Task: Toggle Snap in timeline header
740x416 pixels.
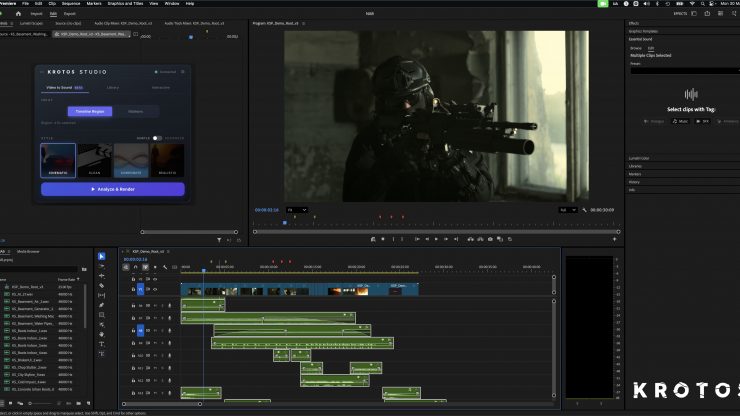Action: [x=135, y=267]
